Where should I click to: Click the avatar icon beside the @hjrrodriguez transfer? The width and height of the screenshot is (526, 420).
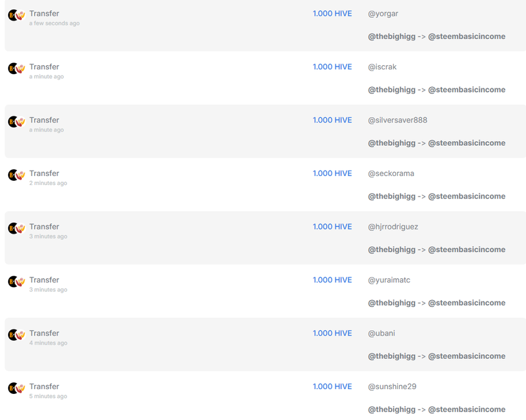(x=16, y=228)
